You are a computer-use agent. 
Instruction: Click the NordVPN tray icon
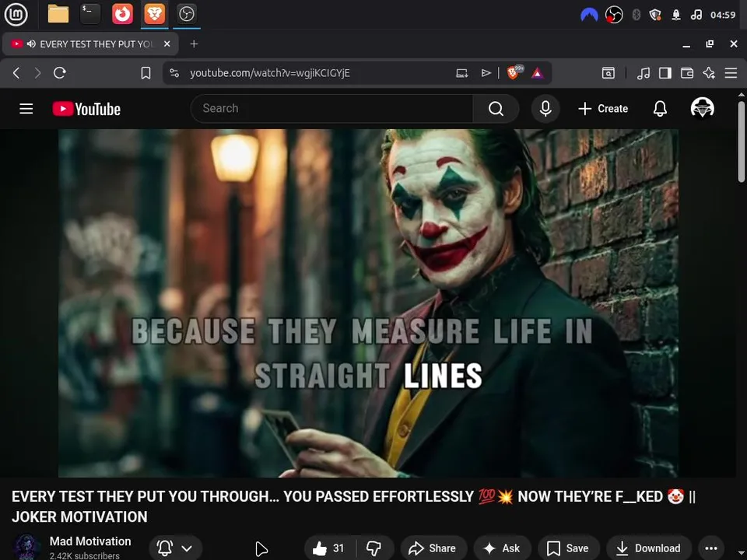(589, 16)
